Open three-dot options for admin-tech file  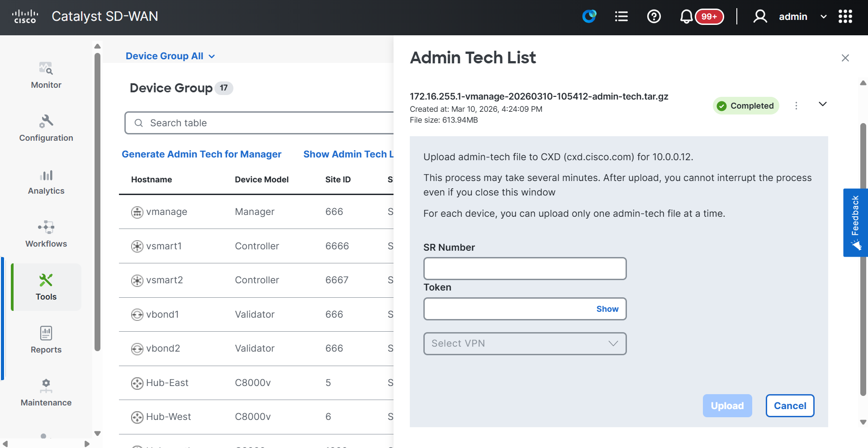coord(796,105)
